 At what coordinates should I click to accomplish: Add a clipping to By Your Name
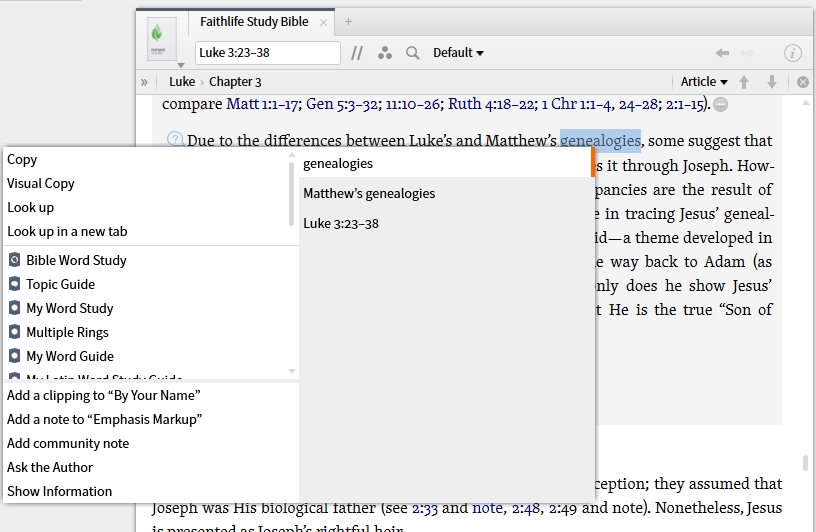(x=104, y=395)
